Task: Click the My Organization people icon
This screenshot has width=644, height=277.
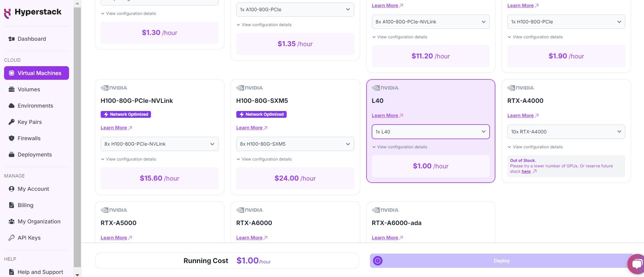Action: click(x=12, y=221)
